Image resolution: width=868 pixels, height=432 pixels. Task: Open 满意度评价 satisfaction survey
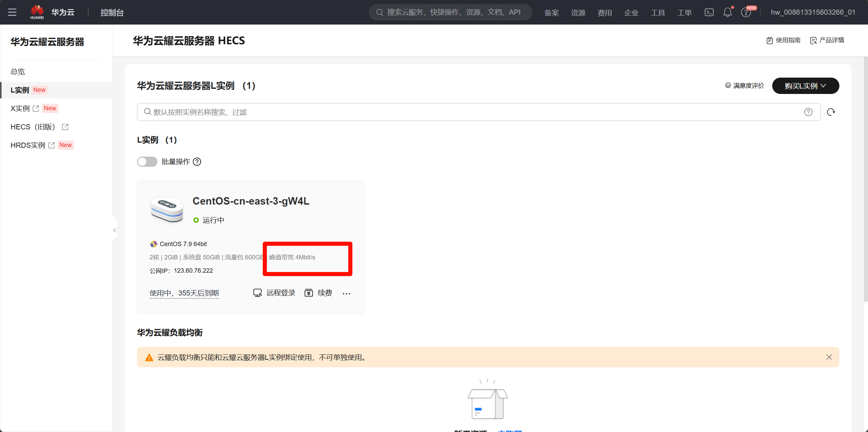tap(745, 85)
